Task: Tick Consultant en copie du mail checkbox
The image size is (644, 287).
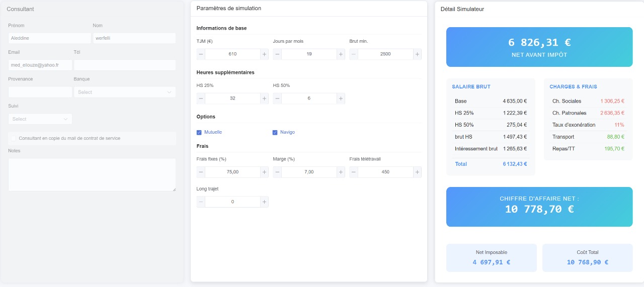Action: [x=14, y=138]
